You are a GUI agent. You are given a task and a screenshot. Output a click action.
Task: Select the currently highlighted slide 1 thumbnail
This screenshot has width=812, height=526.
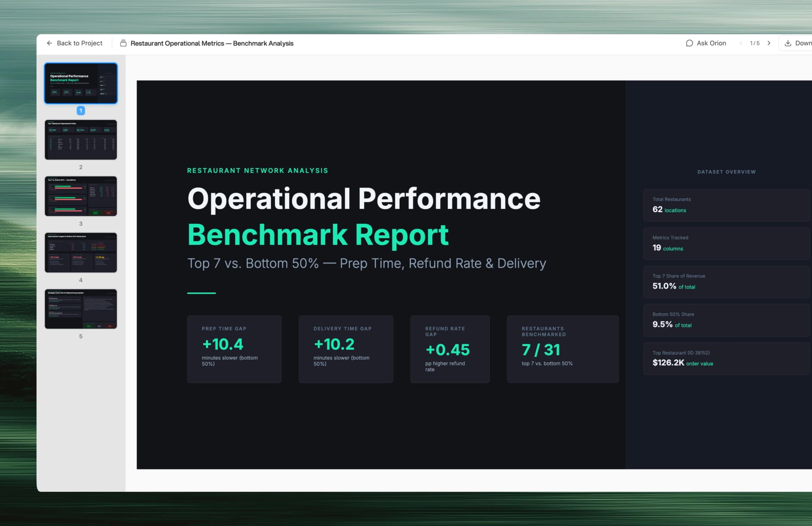[x=81, y=83]
